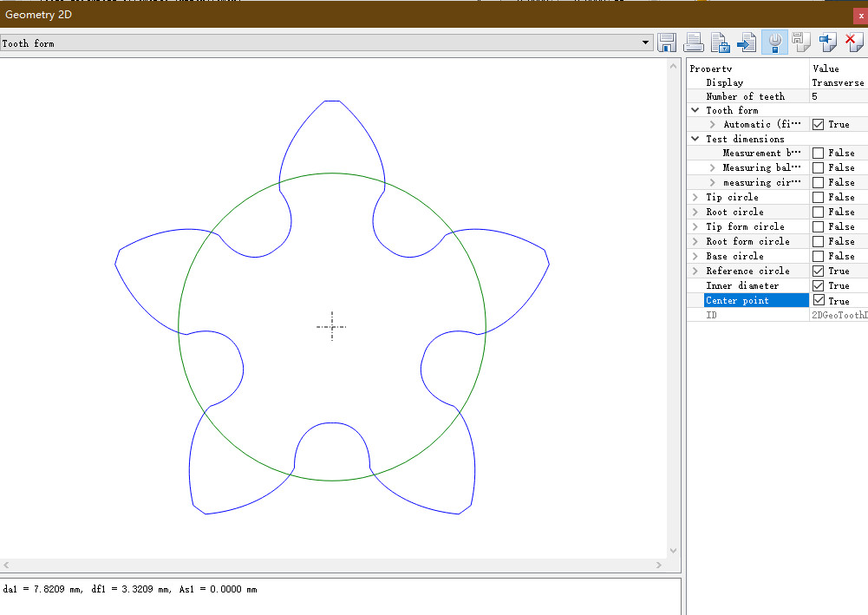Click the document with lock icon
This screenshot has width=868, height=615.
point(720,43)
